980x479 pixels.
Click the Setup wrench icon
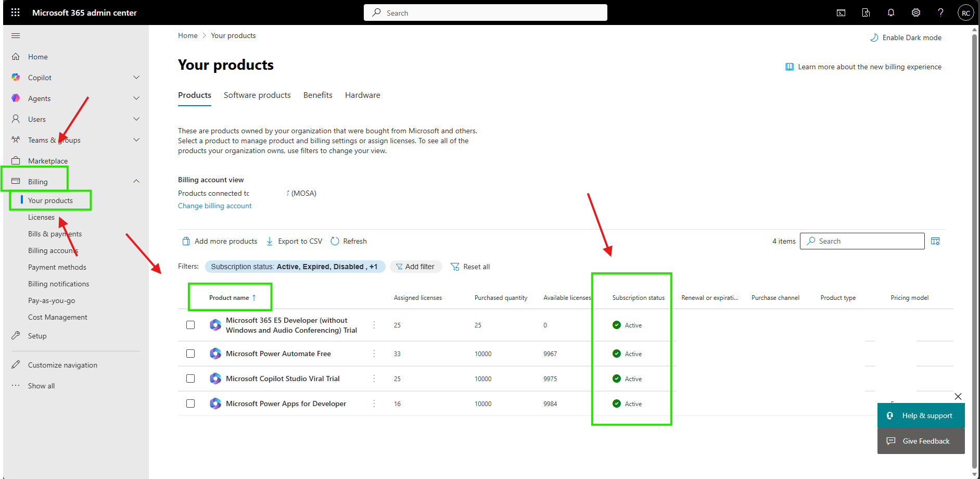pos(16,335)
